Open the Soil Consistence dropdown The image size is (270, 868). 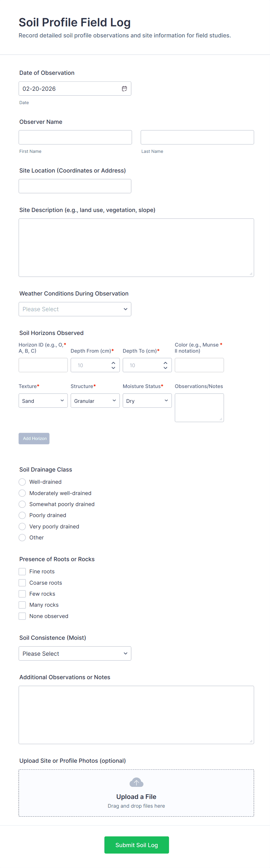tap(75, 653)
